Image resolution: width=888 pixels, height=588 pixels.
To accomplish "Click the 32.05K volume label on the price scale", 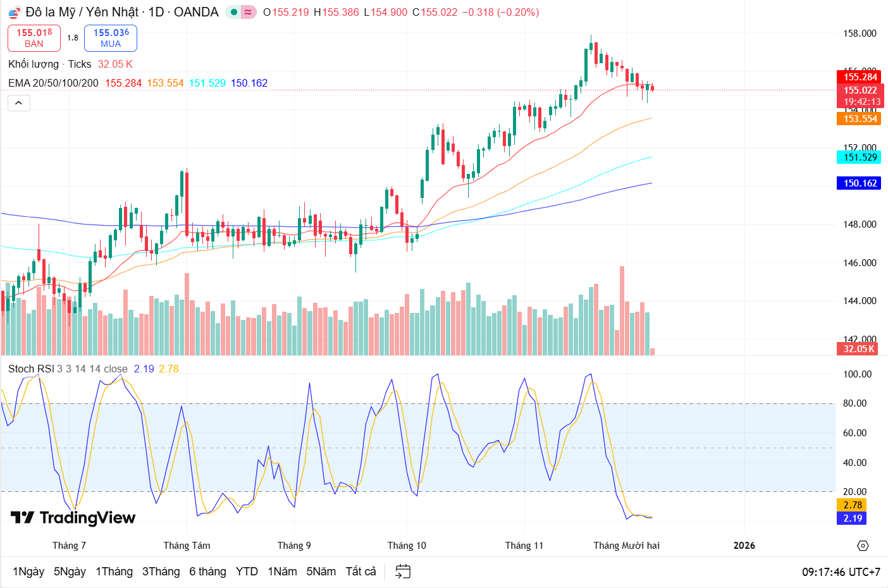I will (859, 348).
